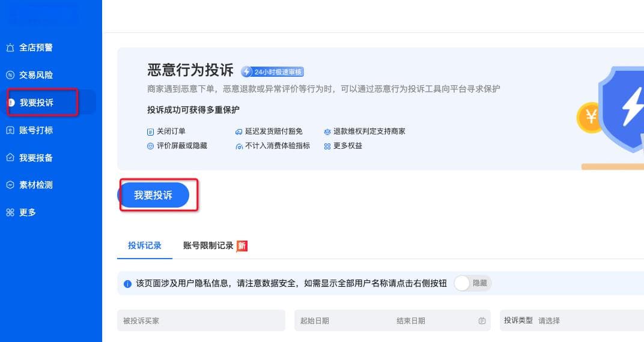Click the 延迟发货赔付豁免 benefit text
The image size is (644, 342).
[274, 131]
